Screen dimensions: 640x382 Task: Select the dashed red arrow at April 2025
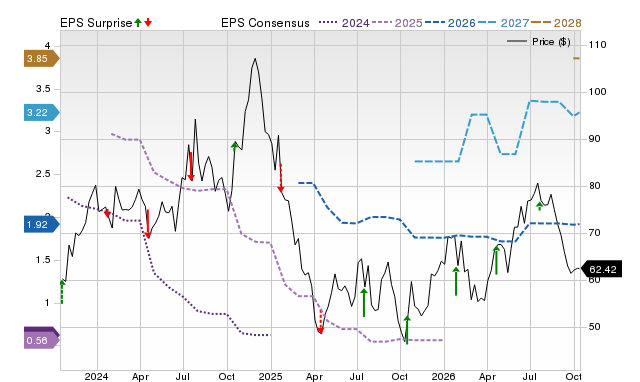320,321
